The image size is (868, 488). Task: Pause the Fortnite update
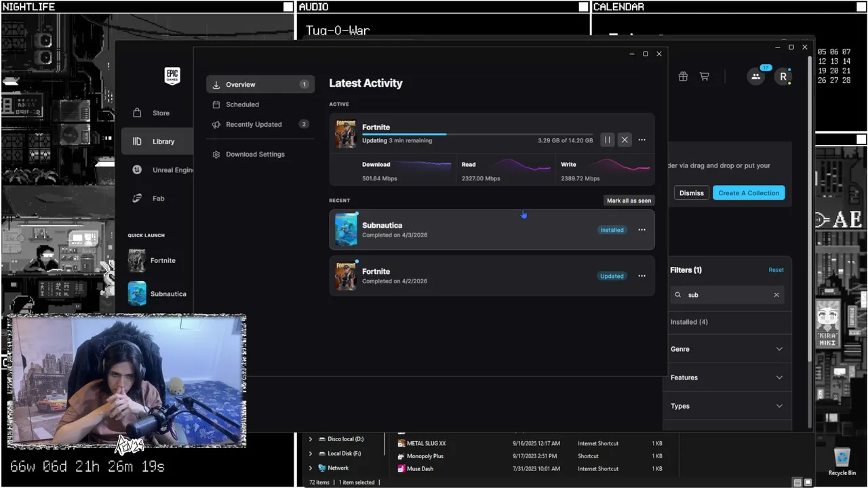pos(608,140)
